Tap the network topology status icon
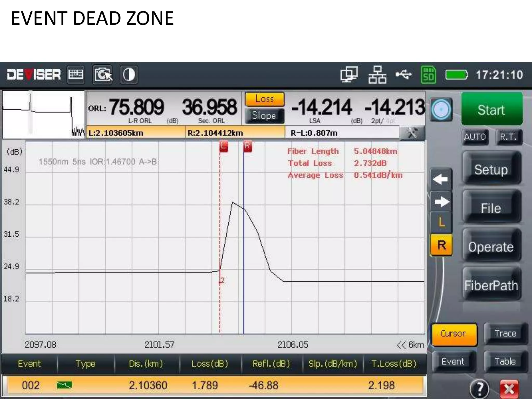The width and height of the screenshot is (532, 399). pos(377,75)
